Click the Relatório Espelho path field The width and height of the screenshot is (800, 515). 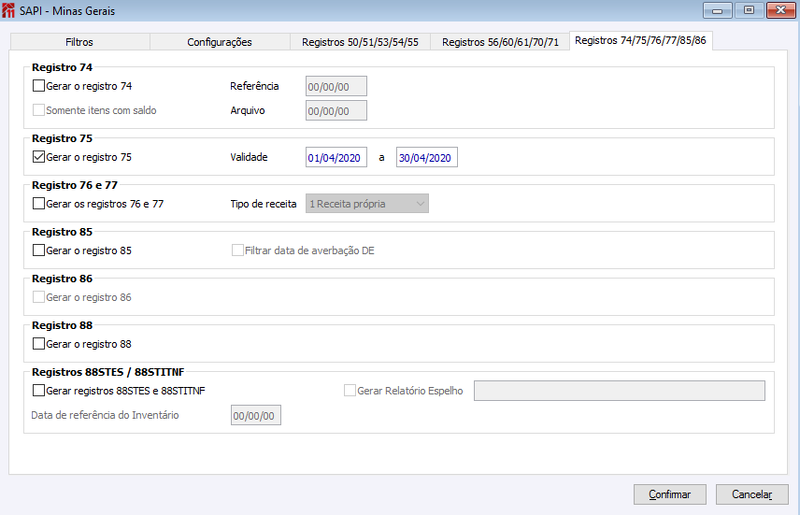coord(619,390)
